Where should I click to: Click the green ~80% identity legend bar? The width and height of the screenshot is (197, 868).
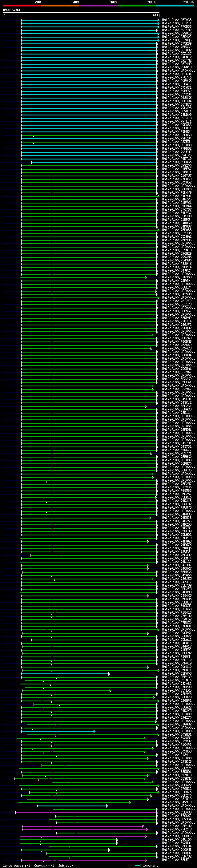click(137, 6)
